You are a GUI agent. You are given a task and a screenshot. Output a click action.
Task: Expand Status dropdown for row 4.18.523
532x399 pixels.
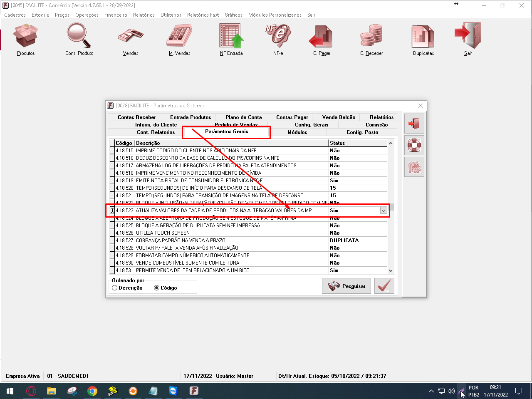pos(384,211)
